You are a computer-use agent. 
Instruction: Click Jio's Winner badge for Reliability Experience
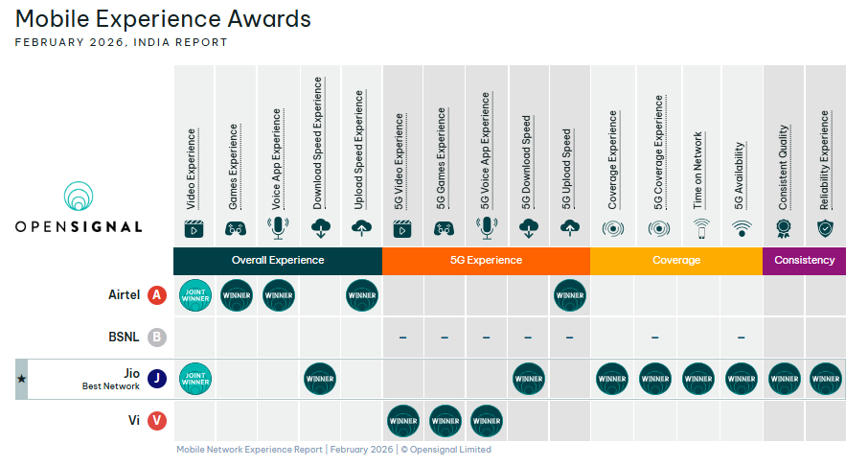coord(826,379)
